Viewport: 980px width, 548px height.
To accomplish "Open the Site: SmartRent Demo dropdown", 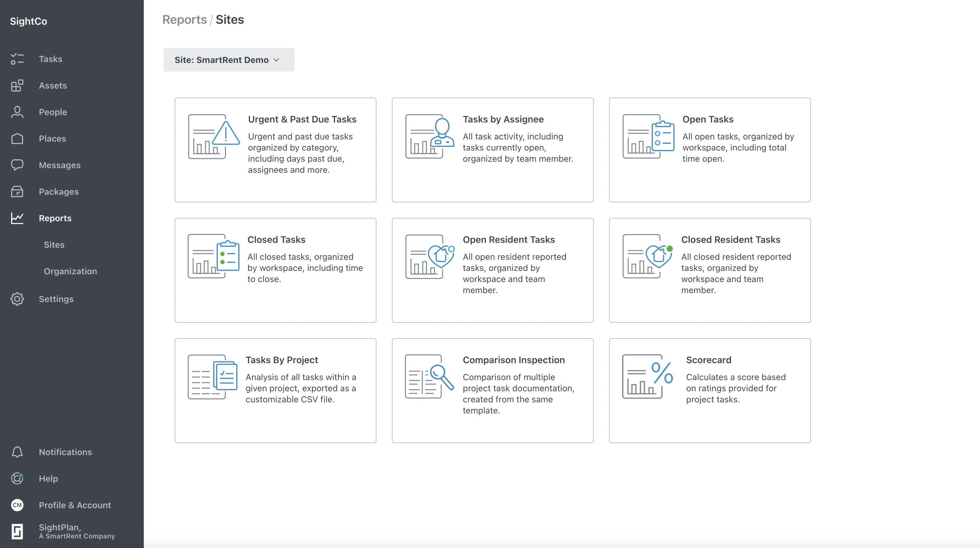I will (x=229, y=60).
